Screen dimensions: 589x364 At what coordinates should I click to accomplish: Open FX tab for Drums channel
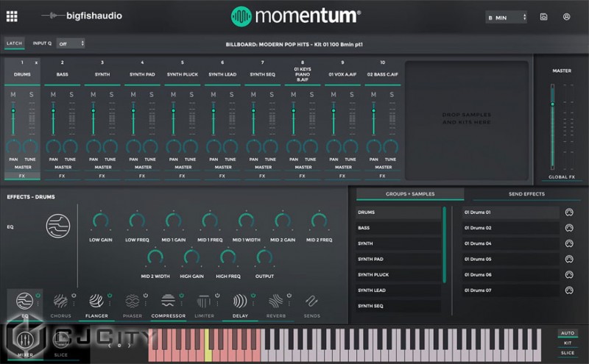[x=22, y=176]
